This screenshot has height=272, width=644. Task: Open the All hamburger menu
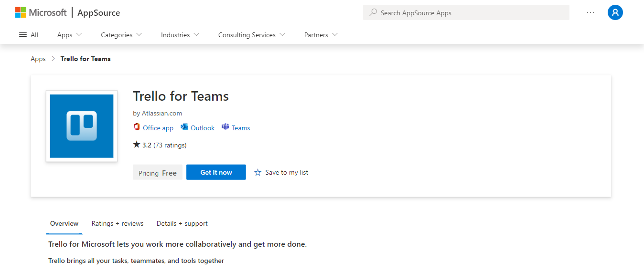[28, 35]
